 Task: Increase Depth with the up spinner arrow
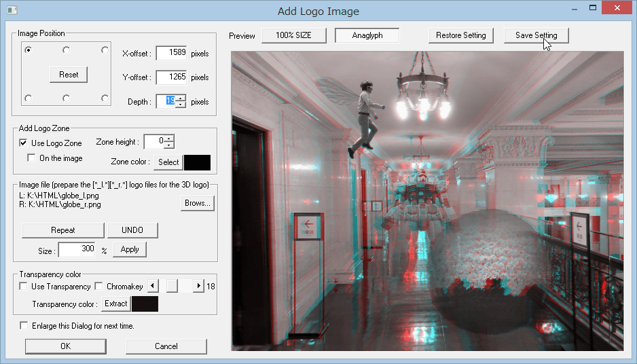(181, 98)
